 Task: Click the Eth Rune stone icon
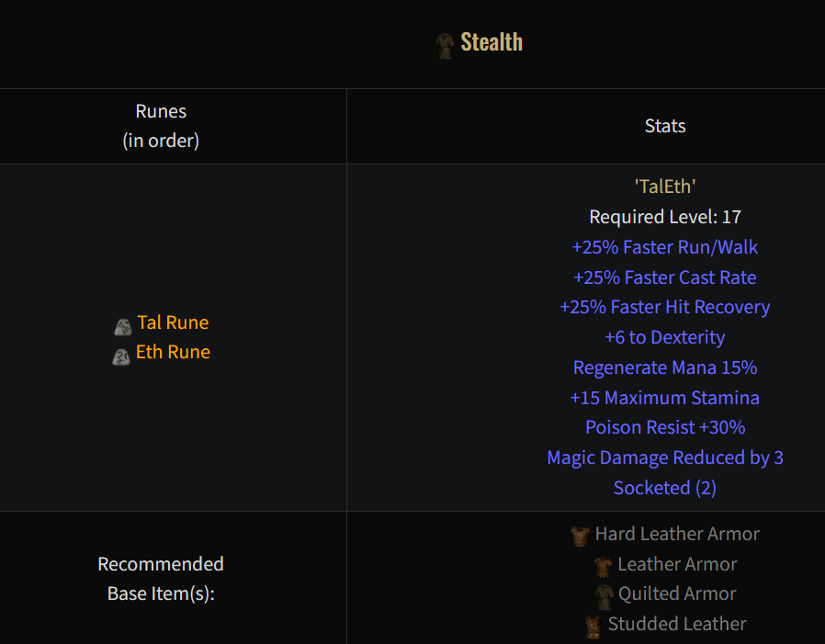[x=121, y=356]
